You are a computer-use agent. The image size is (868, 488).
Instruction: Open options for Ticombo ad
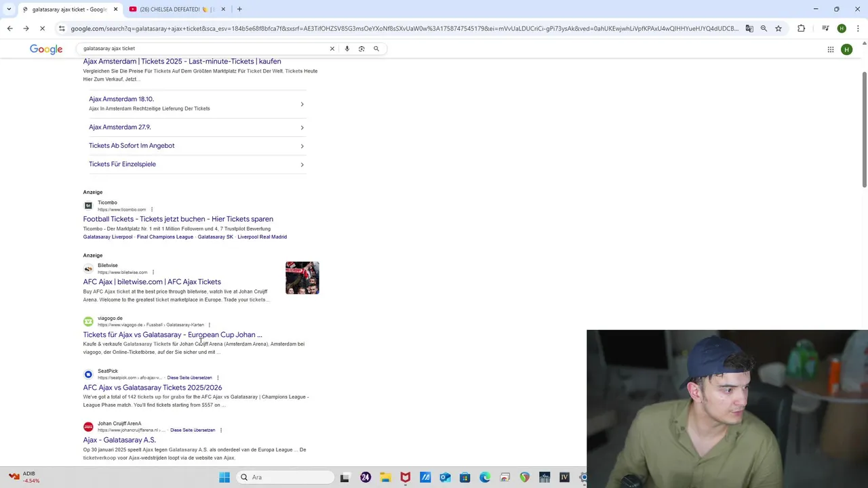pyautogui.click(x=152, y=209)
